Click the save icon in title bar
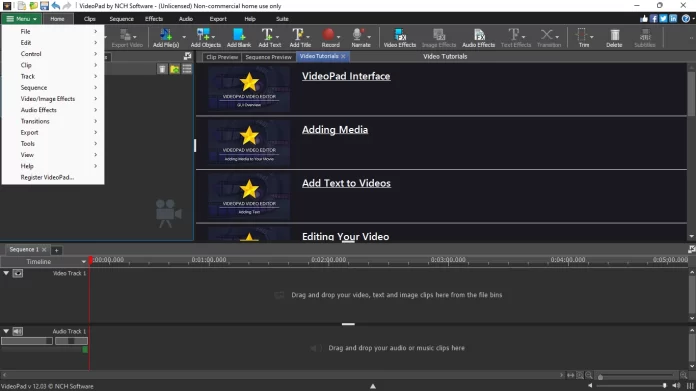 coord(44,6)
